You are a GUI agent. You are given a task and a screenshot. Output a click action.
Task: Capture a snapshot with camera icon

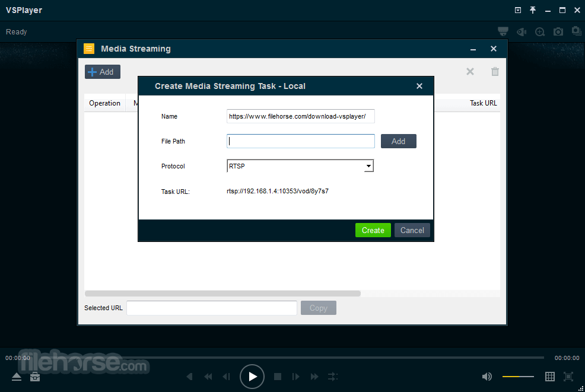tap(558, 31)
